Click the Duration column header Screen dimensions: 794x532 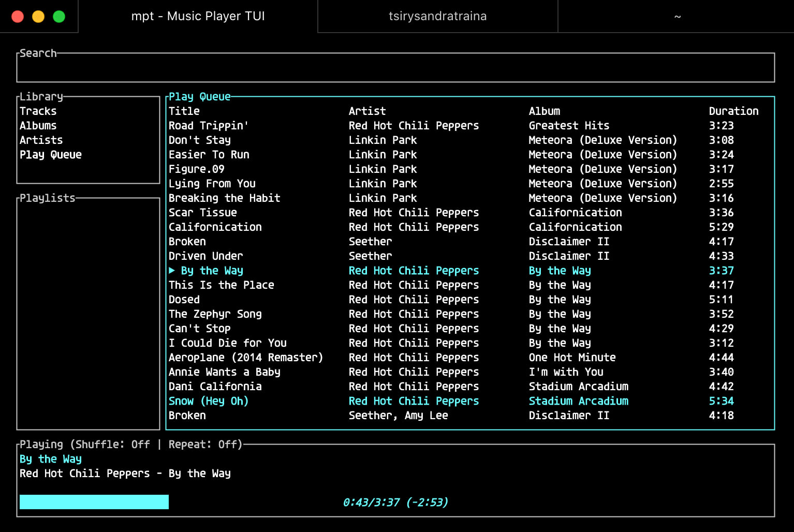[733, 111]
